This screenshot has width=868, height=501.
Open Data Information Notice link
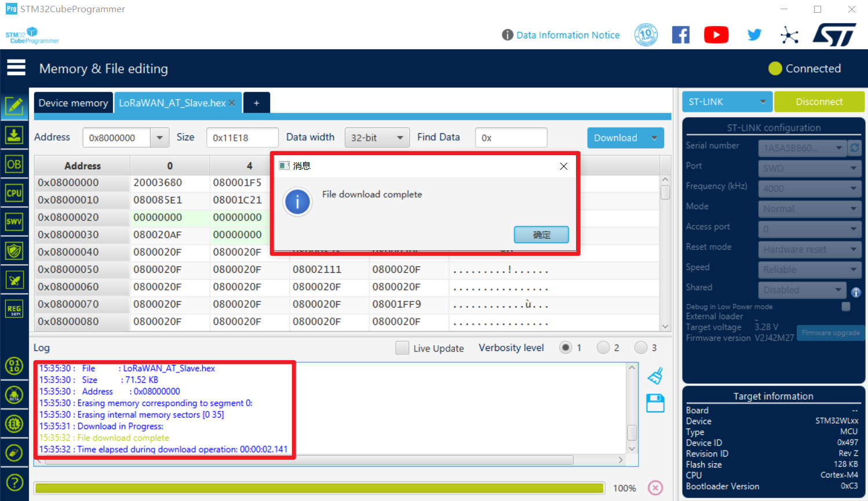click(568, 35)
